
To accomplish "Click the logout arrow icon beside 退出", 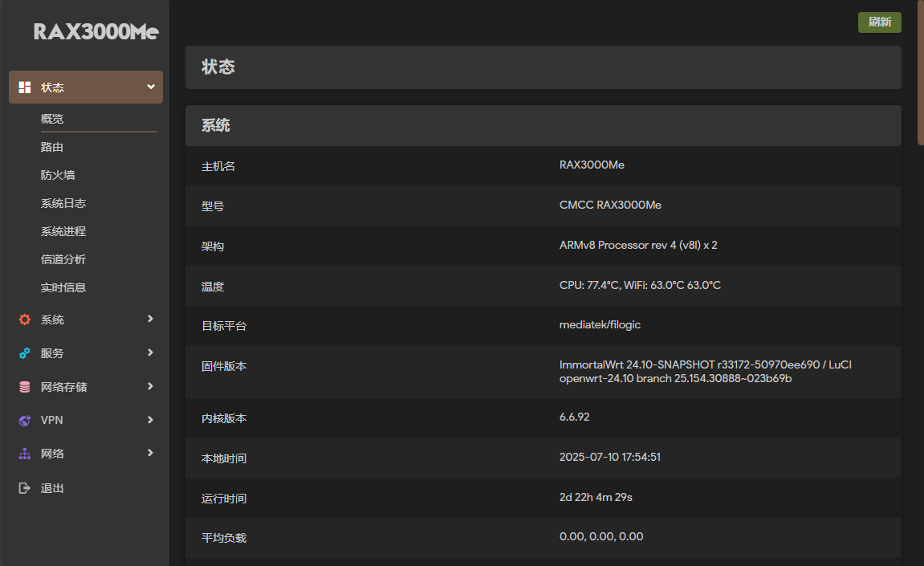I will click(x=24, y=487).
